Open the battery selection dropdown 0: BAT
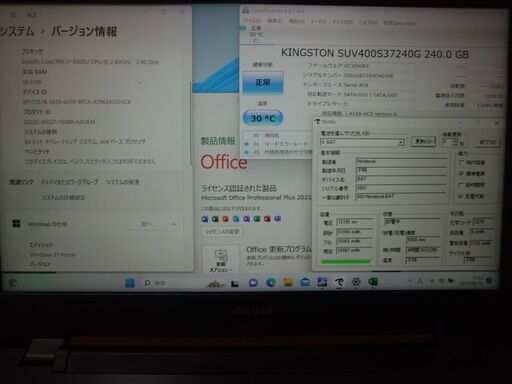Image resolution: width=512 pixels, height=384 pixels. coord(362,142)
